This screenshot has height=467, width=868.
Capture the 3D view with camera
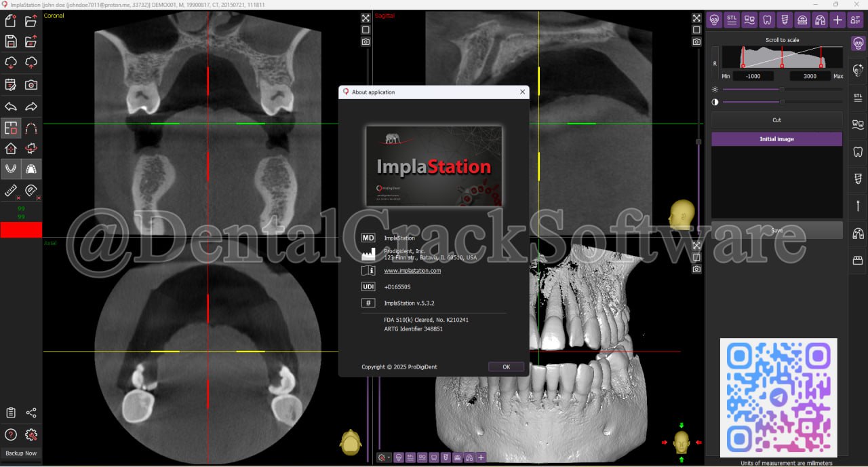(696, 269)
